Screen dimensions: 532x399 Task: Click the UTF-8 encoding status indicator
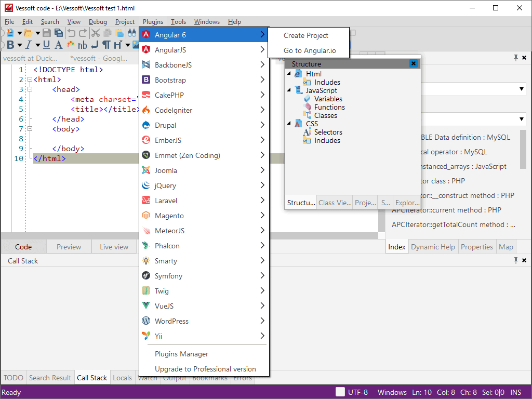(358, 392)
